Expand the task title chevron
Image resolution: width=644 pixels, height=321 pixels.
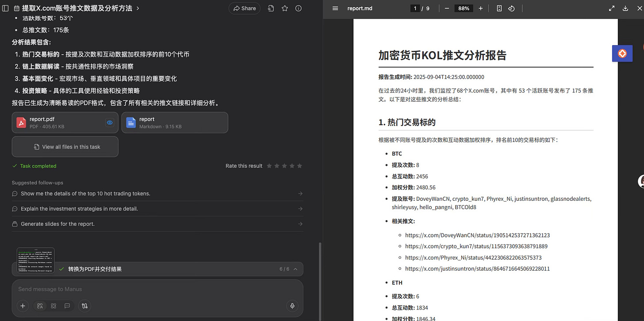[x=138, y=8]
